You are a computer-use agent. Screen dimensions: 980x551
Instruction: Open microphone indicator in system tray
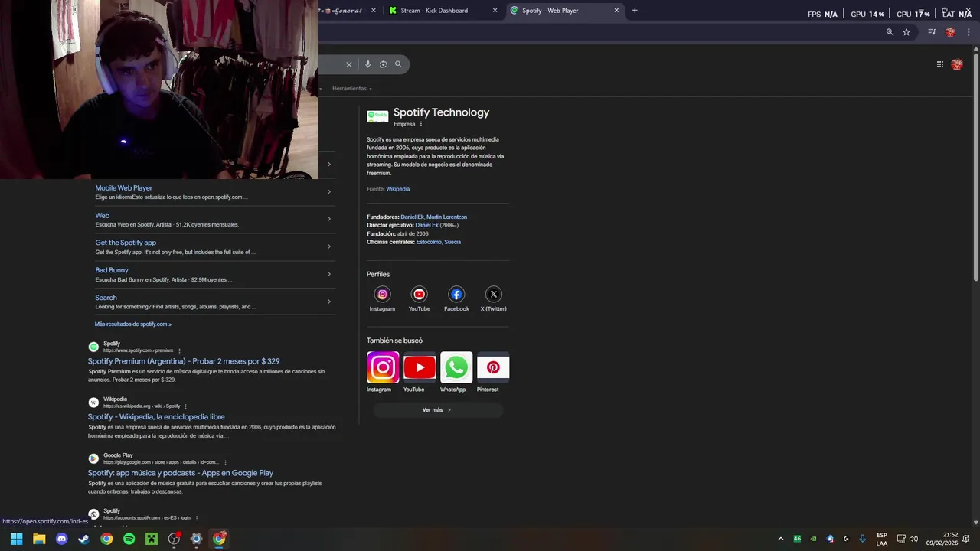(x=863, y=539)
